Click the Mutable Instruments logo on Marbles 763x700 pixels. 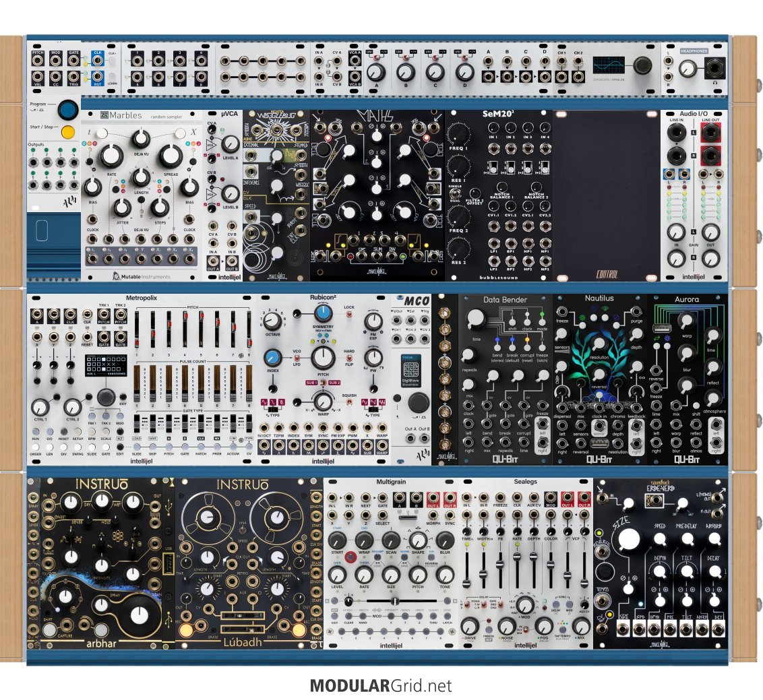pyautogui.click(x=142, y=276)
